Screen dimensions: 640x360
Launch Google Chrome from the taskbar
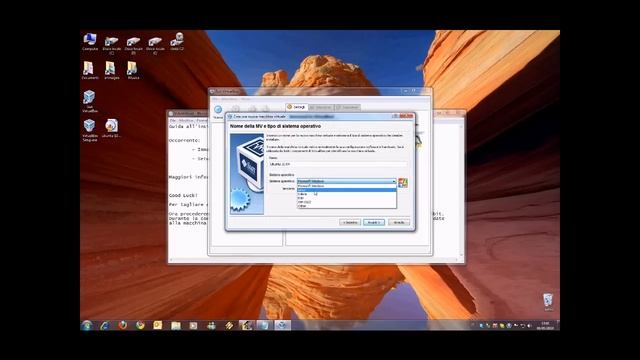[140, 325]
